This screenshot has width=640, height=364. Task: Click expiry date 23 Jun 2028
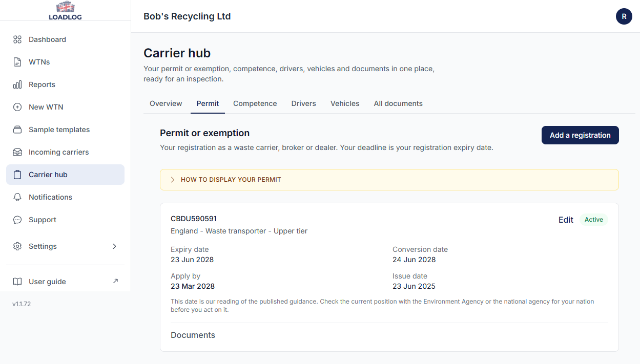(192, 260)
